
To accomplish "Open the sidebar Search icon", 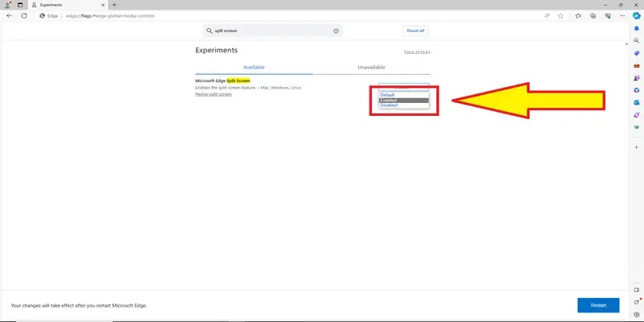I will pyautogui.click(x=637, y=41).
